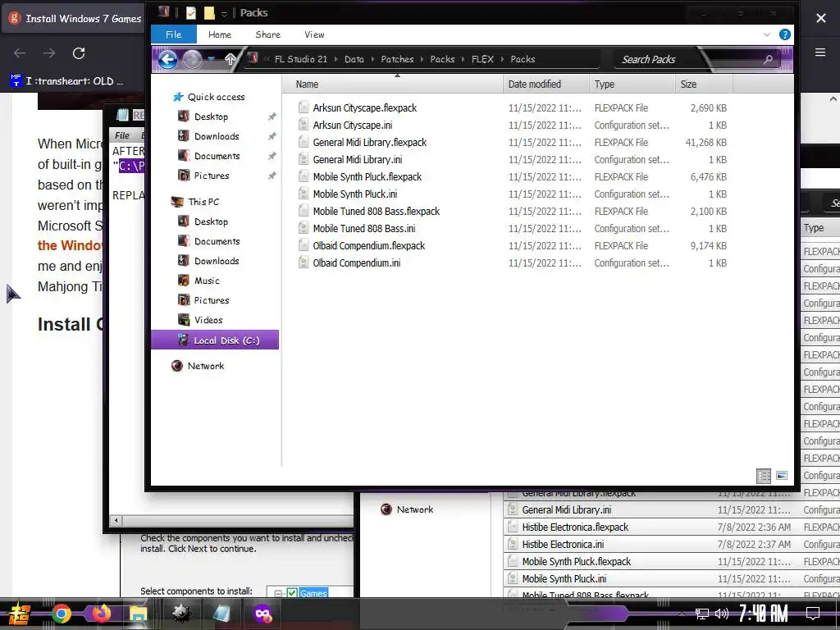
Task: Open the File ribbon tab
Action: (x=174, y=34)
